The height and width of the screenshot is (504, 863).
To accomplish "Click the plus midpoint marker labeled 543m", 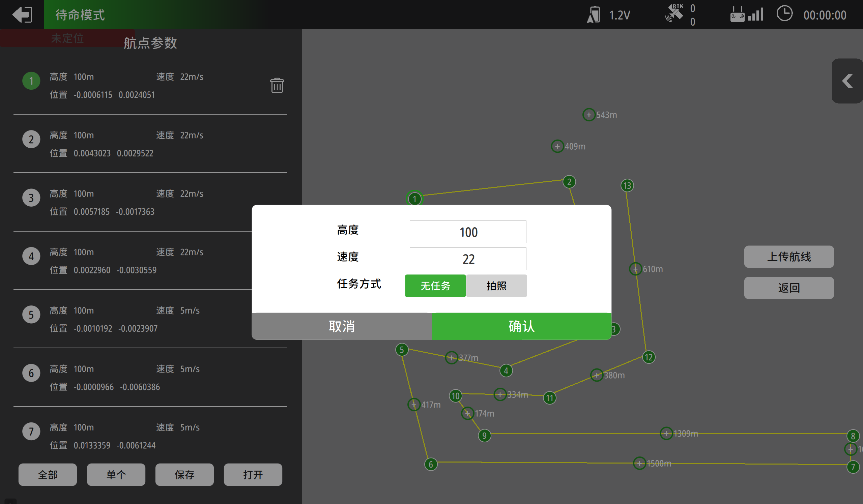I will pos(589,115).
